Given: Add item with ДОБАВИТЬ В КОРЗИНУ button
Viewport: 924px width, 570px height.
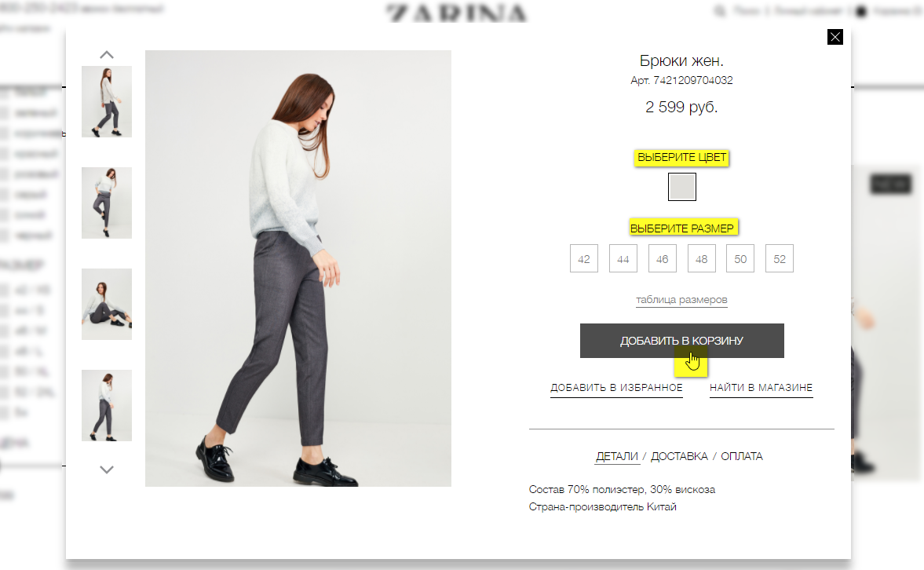Looking at the screenshot, I should tap(681, 341).
